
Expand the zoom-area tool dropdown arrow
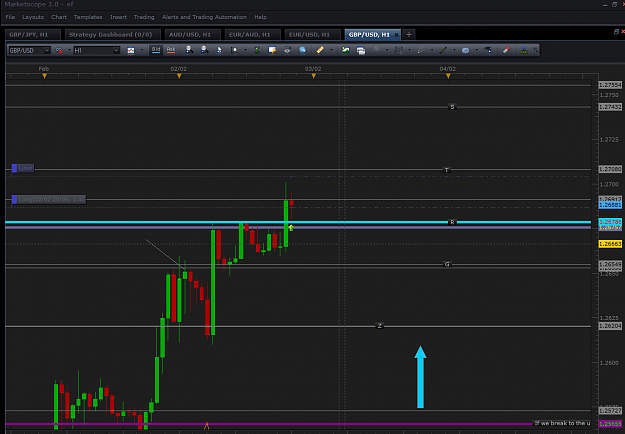[x=246, y=51]
